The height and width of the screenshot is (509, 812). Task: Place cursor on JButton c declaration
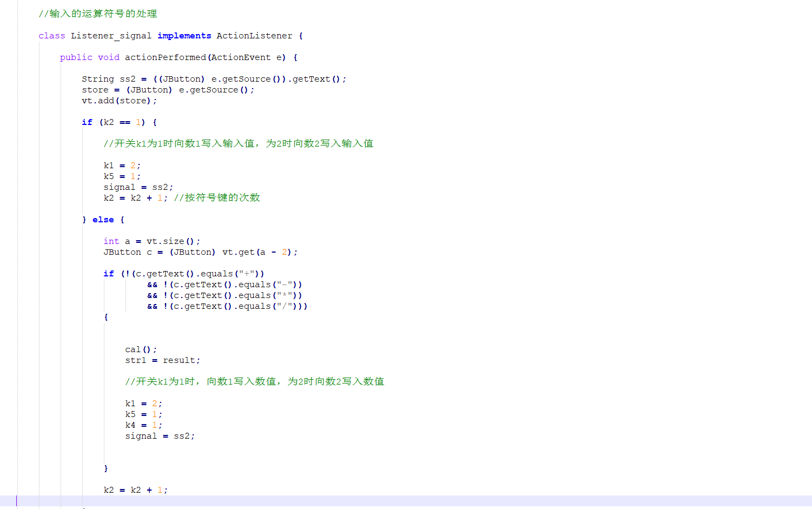tap(200, 252)
